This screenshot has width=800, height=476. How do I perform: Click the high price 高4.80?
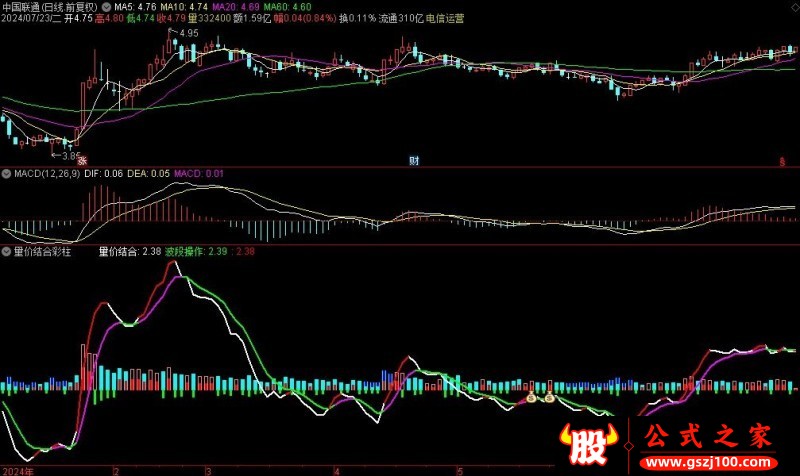click(x=109, y=18)
